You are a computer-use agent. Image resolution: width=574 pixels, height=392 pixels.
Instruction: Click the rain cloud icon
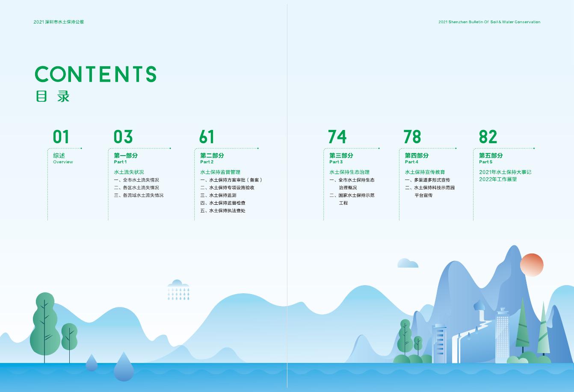point(178,289)
